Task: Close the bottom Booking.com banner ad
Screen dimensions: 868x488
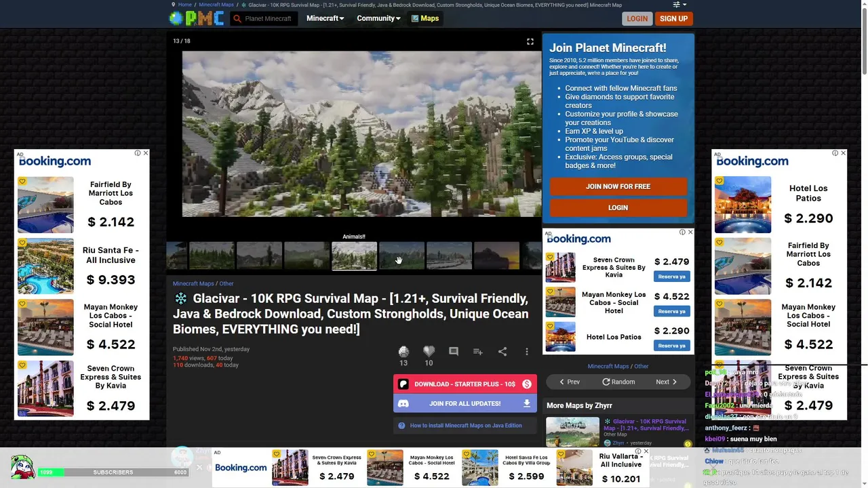Action: (x=646, y=451)
